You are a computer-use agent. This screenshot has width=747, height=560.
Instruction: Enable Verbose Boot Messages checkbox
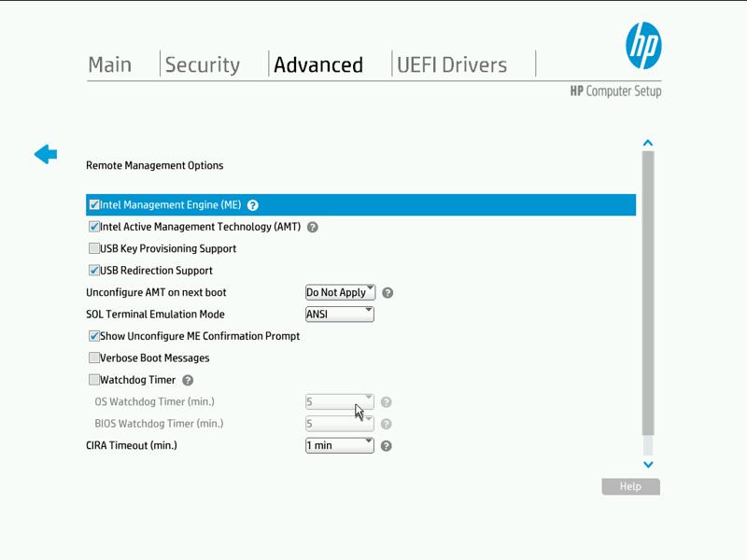pos(94,358)
